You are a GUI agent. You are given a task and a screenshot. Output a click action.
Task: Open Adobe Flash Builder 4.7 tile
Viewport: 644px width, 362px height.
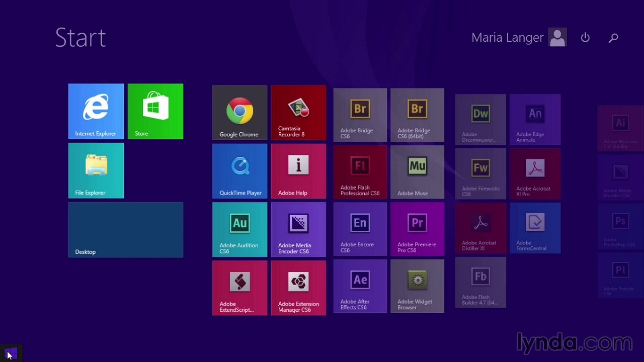(480, 283)
